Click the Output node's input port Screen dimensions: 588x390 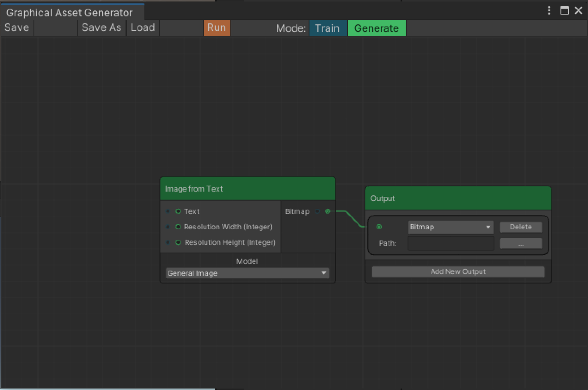coord(379,227)
